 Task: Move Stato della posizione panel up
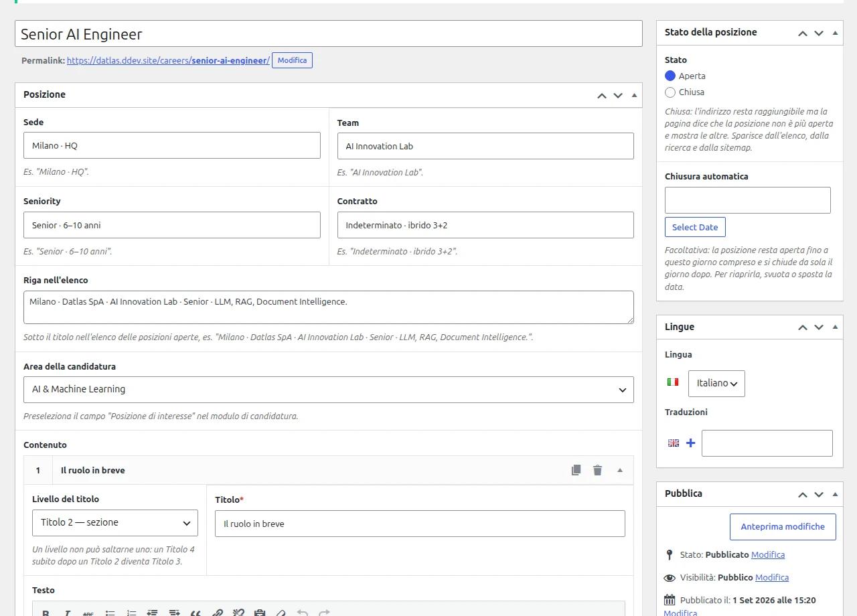pyautogui.click(x=802, y=33)
